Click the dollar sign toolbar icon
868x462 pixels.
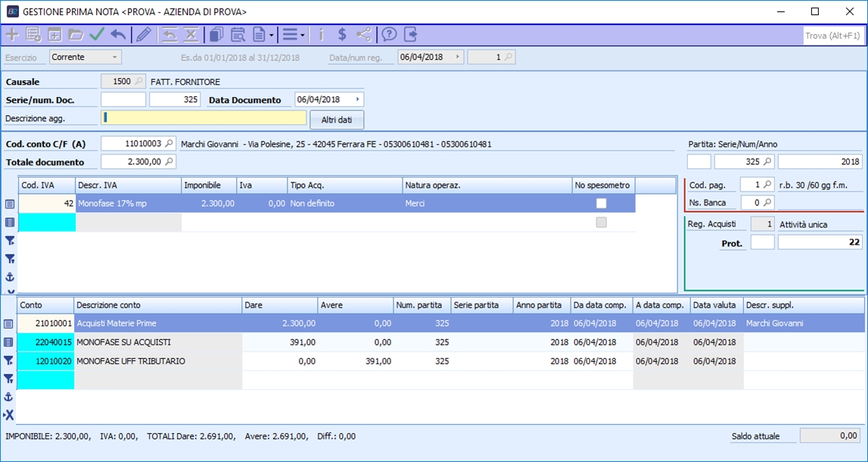pyautogui.click(x=342, y=34)
